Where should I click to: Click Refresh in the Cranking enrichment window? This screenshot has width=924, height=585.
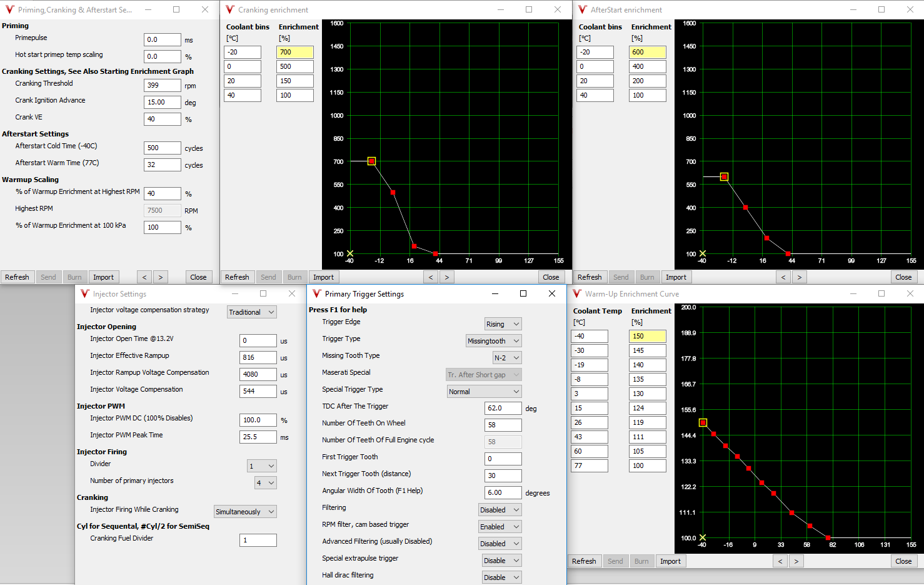[237, 277]
